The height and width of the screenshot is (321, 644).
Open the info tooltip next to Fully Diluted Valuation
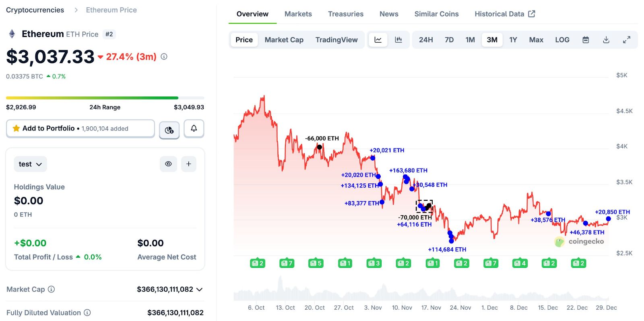pos(87,313)
